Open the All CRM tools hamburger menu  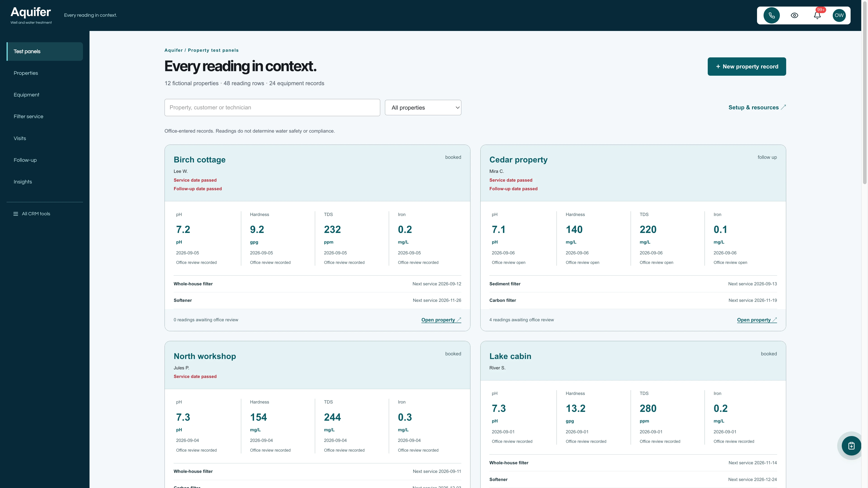pos(32,214)
